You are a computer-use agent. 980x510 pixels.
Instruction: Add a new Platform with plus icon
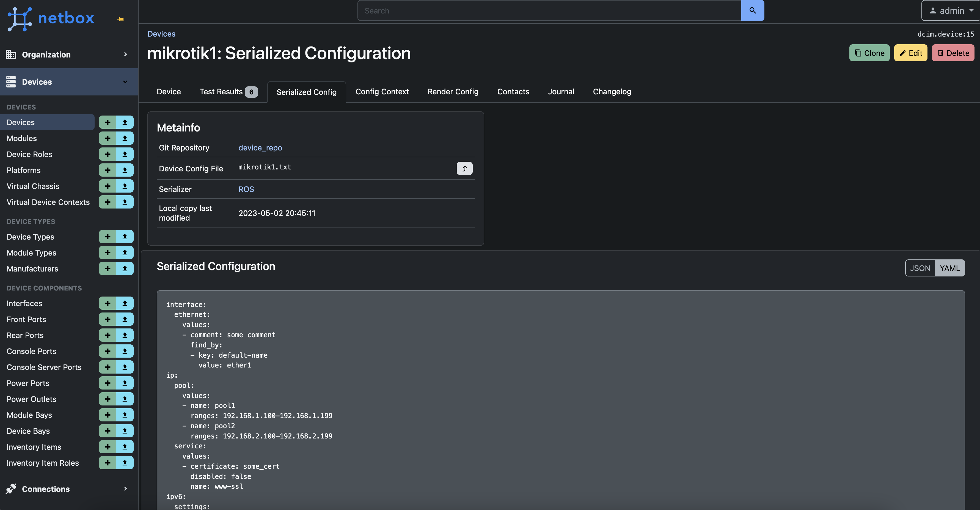(x=108, y=170)
